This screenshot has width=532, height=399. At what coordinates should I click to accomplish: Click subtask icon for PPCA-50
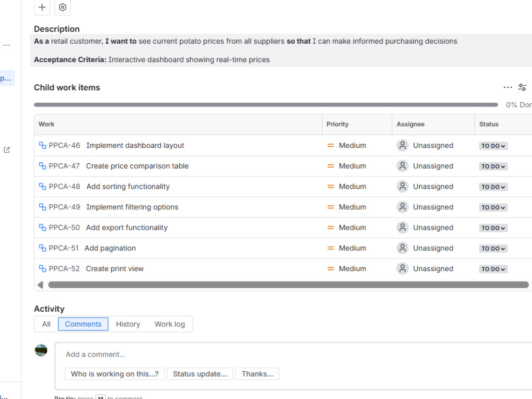tap(43, 228)
